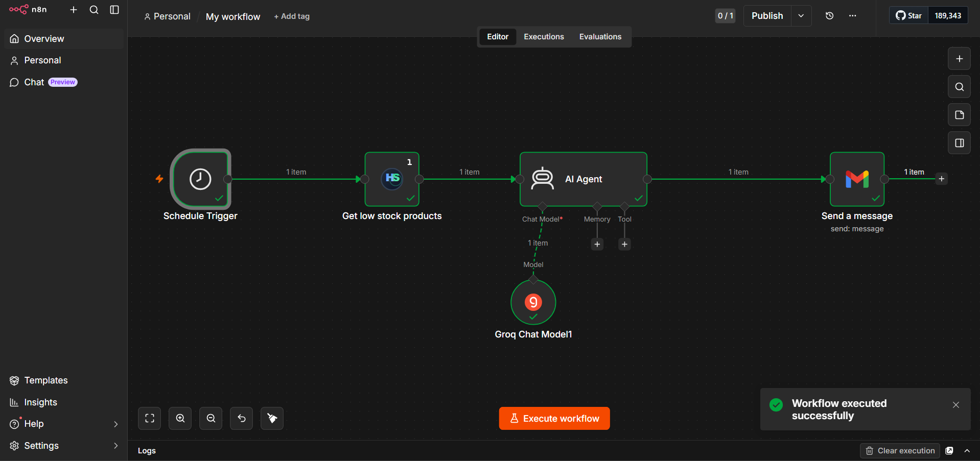Collapse the sidebar with the panel icon
980x461 pixels.
pos(114,10)
